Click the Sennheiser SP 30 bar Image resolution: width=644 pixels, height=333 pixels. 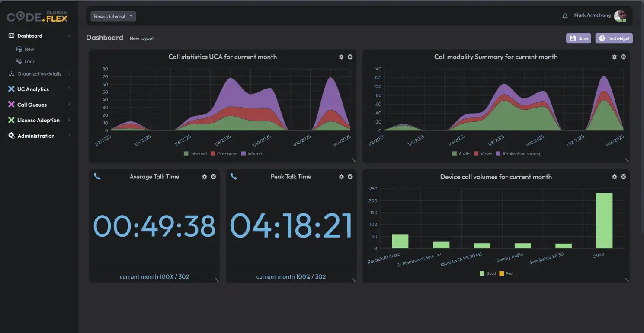(x=564, y=246)
